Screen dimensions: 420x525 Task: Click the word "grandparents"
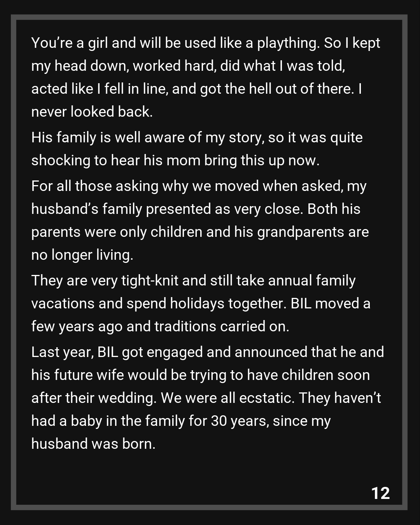click(301, 232)
